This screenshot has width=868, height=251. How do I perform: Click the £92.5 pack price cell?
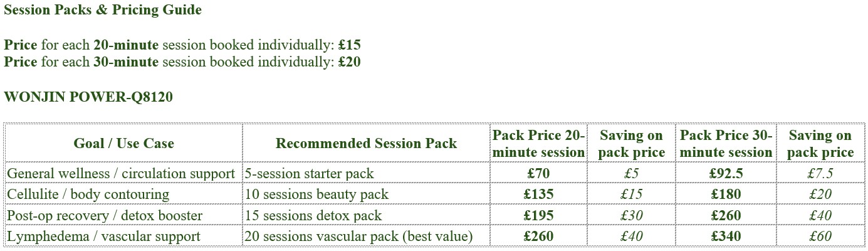726,173
